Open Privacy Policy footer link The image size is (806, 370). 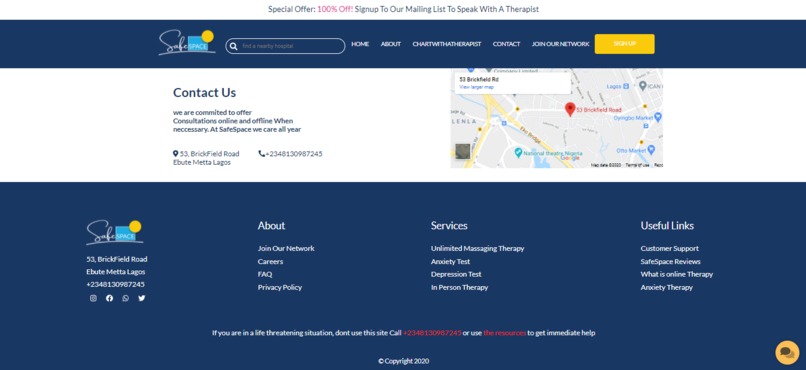click(280, 287)
